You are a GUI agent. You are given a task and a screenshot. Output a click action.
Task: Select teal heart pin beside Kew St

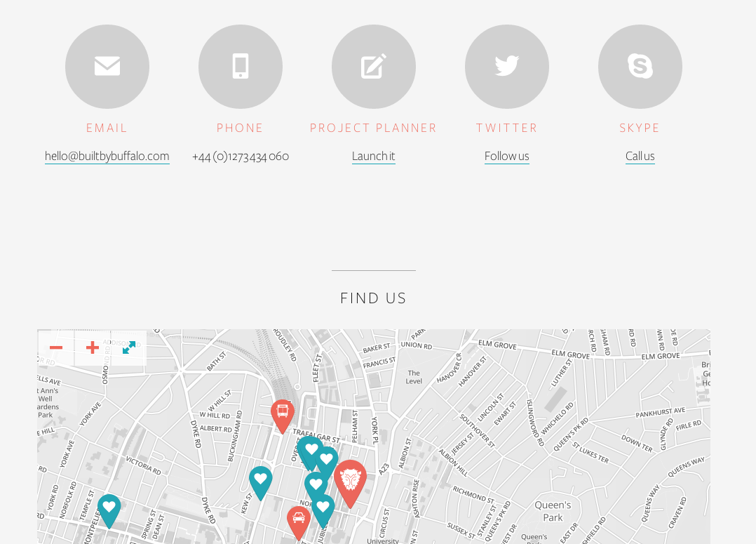261,483
